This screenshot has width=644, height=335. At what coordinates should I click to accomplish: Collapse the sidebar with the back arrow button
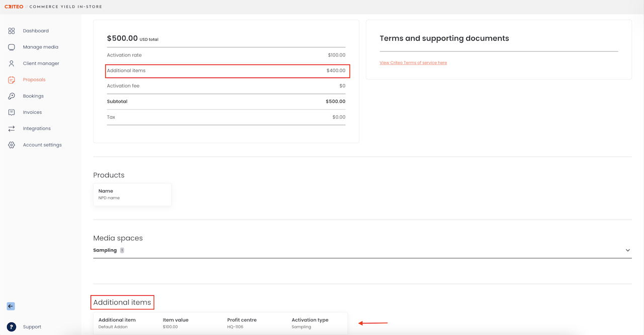click(11, 306)
